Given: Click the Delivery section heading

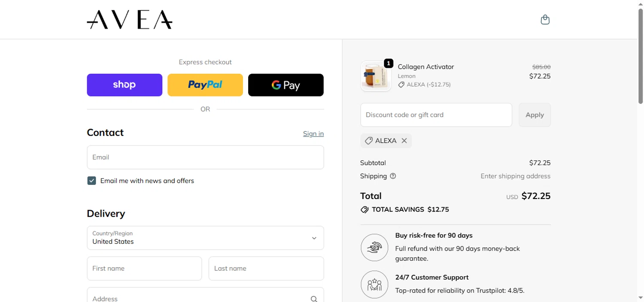Looking at the screenshot, I should (x=106, y=214).
